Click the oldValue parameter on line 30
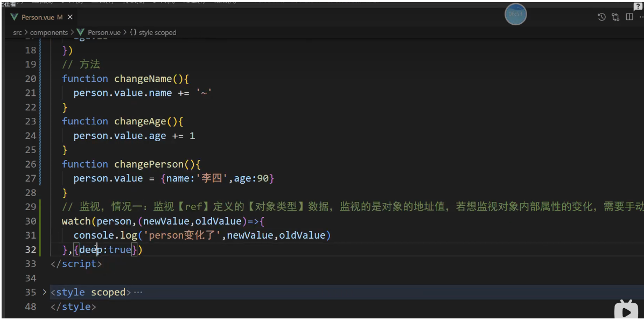 tap(219, 221)
